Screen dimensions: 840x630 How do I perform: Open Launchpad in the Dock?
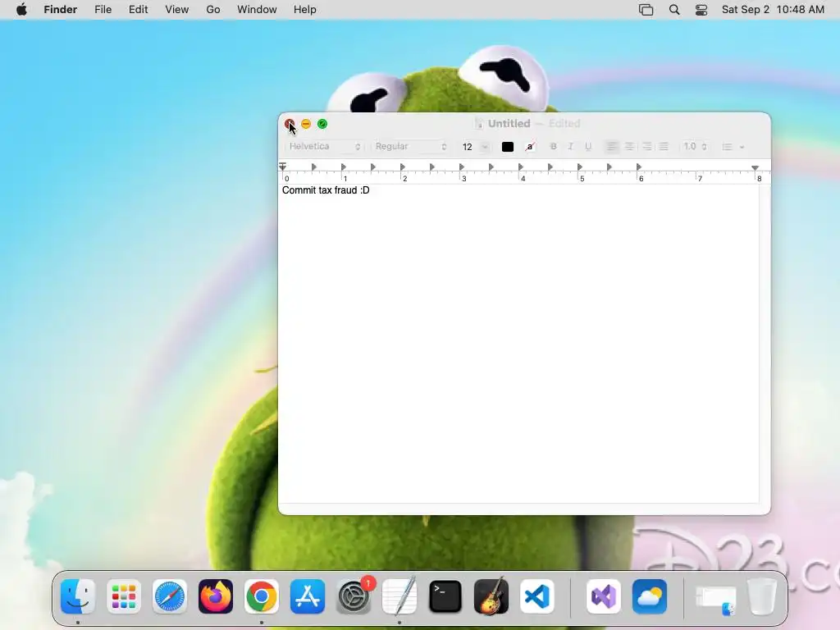124,596
